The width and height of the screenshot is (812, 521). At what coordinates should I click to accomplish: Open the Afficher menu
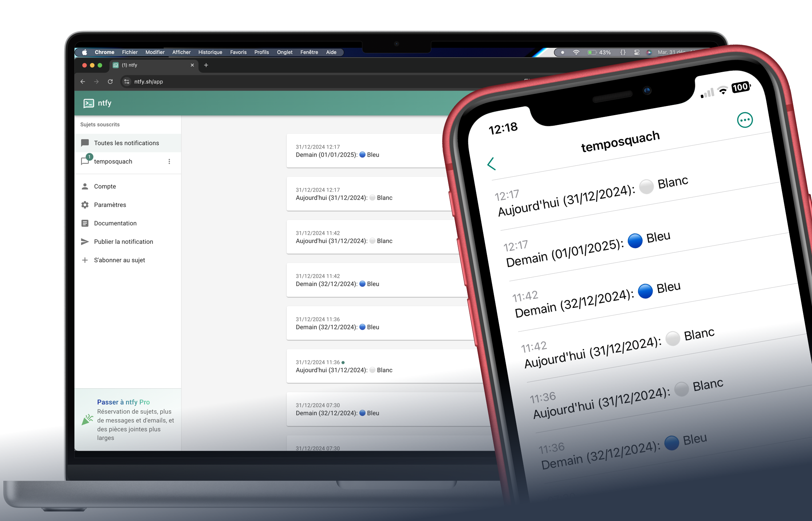click(181, 52)
